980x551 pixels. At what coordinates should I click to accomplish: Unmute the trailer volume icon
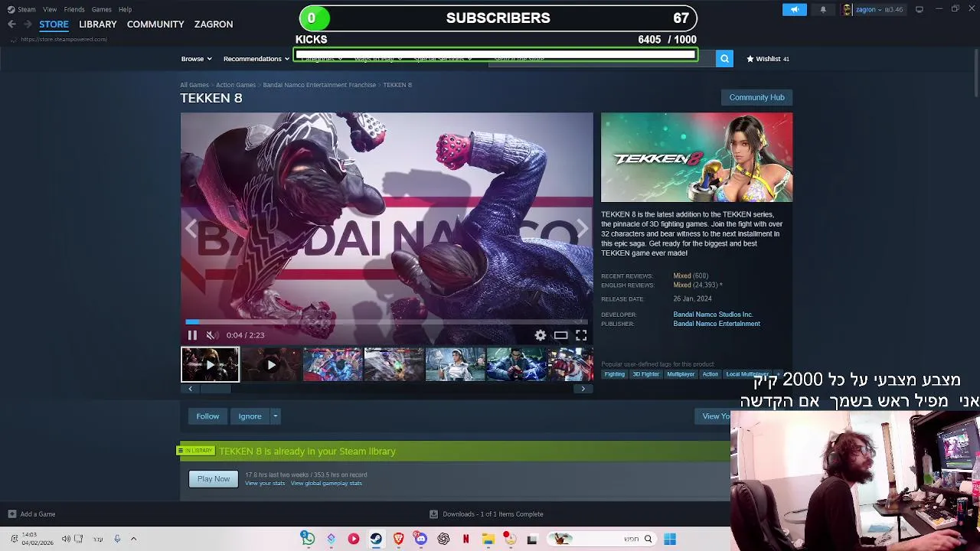tap(212, 335)
